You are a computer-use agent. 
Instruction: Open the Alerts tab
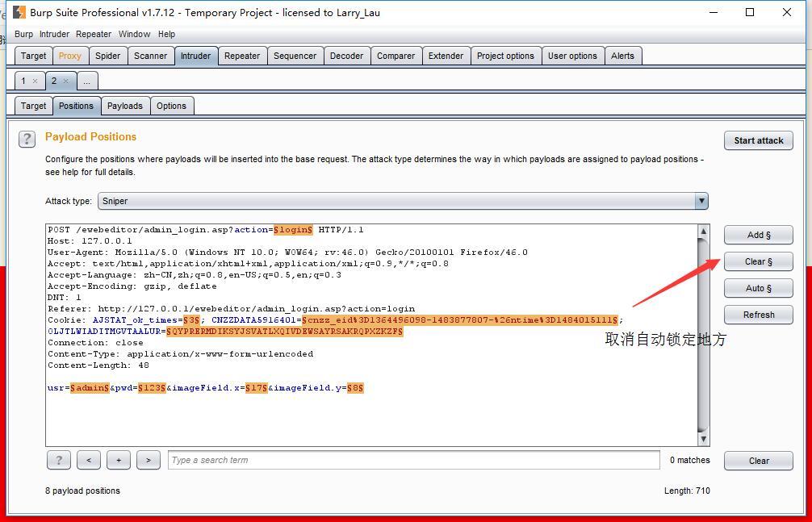tap(622, 56)
